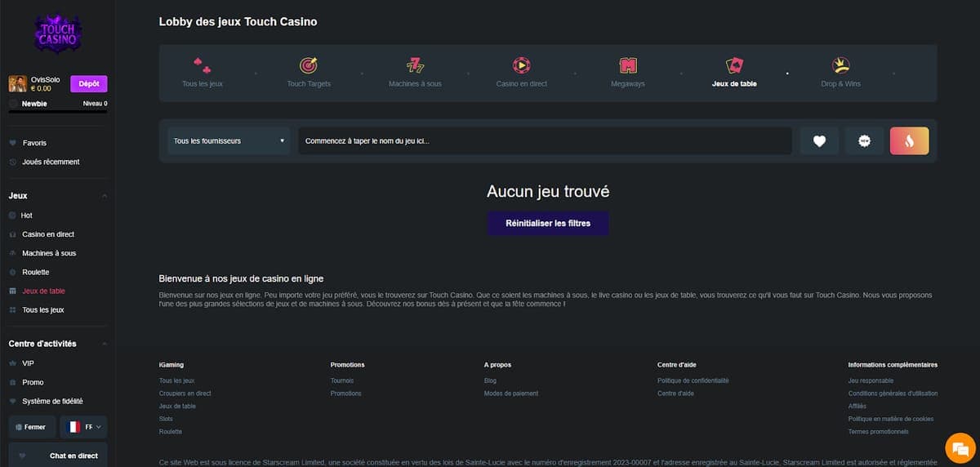Select the Touch Targets bullseye icon
980x467 pixels.
[309, 64]
